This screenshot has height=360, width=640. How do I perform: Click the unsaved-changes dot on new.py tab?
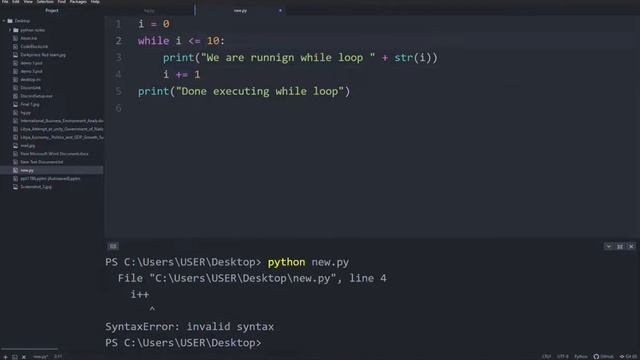tap(280, 11)
